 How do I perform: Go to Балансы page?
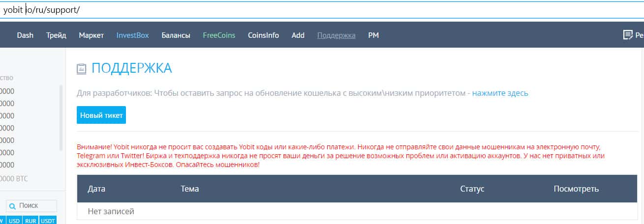point(176,35)
